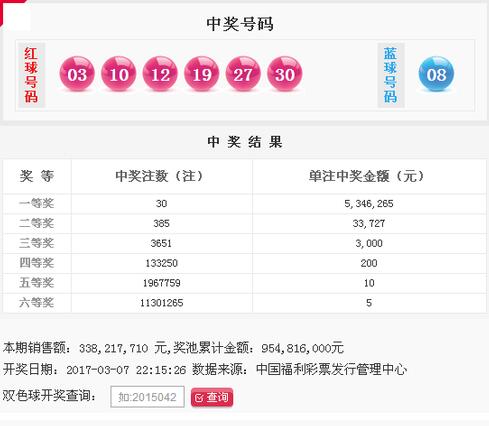Click fourth prize count 133250
This screenshot has width=489, height=426.
[161, 263]
